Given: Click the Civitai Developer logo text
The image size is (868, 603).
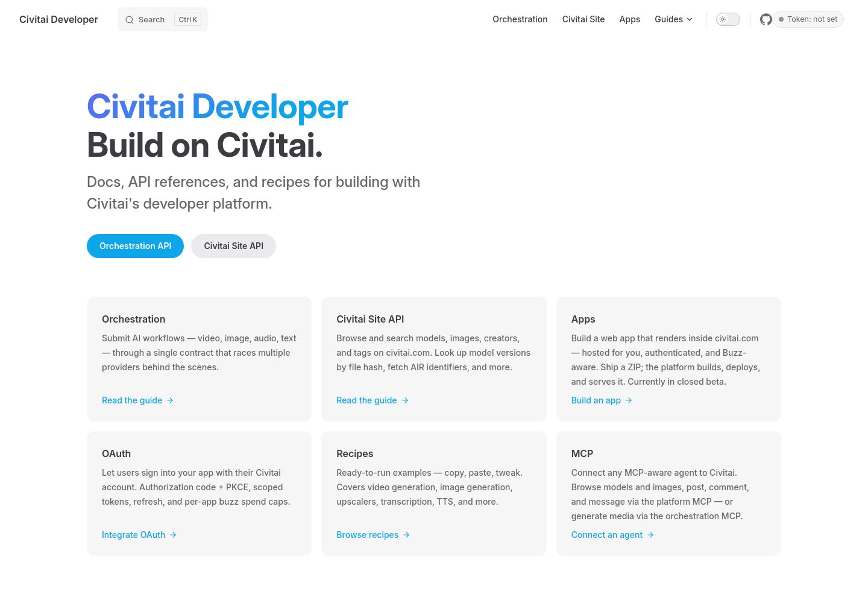Looking at the screenshot, I should click(58, 19).
